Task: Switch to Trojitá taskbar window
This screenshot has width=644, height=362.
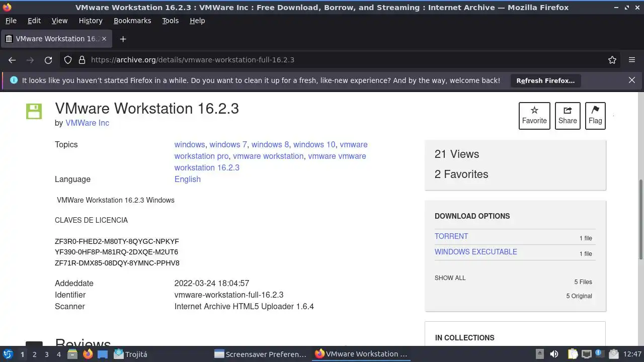Action: pyautogui.click(x=131, y=354)
